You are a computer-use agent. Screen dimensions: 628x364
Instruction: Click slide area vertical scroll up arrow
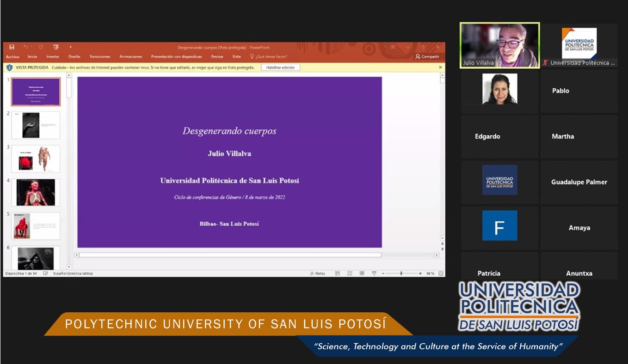[x=443, y=75]
